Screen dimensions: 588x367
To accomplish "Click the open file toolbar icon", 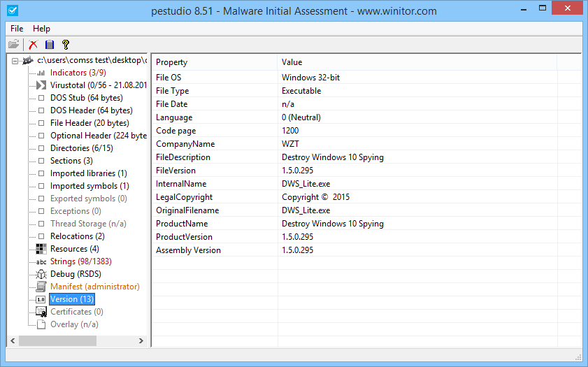I will (x=13, y=44).
